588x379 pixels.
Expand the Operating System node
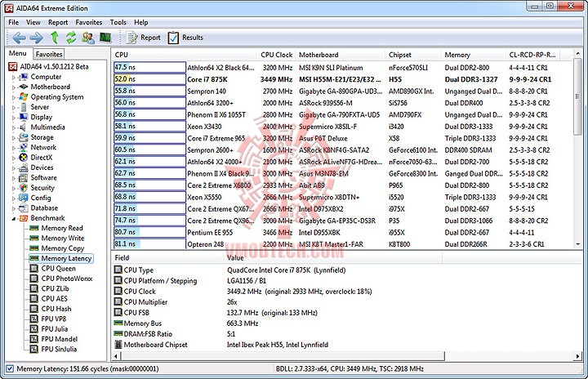[14, 97]
